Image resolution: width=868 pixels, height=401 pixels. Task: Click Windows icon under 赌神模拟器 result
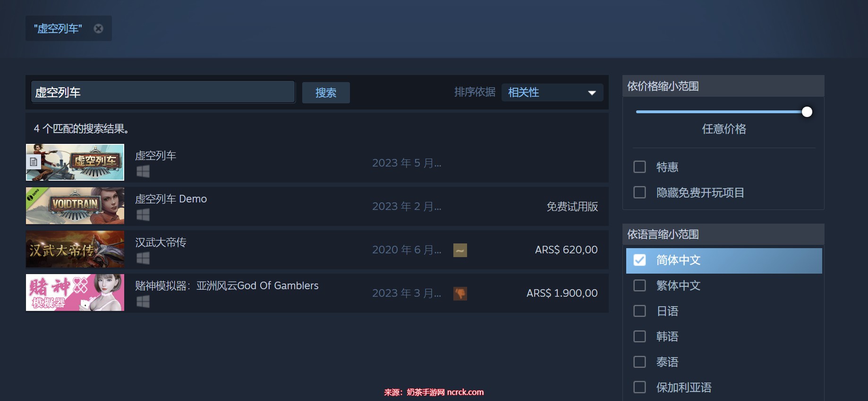click(143, 301)
